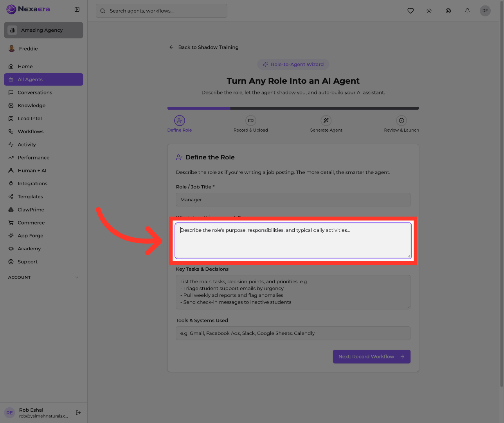Focus the role description textarea
Image resolution: width=504 pixels, height=423 pixels.
click(293, 241)
